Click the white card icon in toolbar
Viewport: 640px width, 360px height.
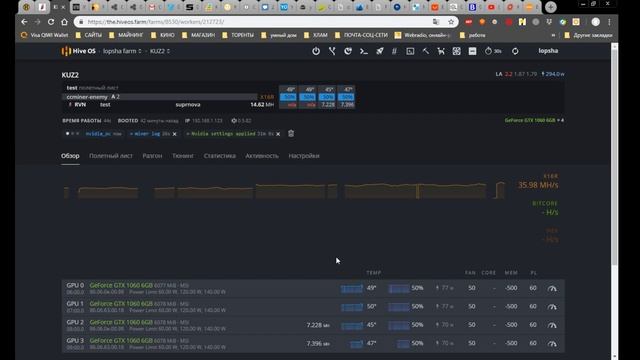[x=472, y=51]
